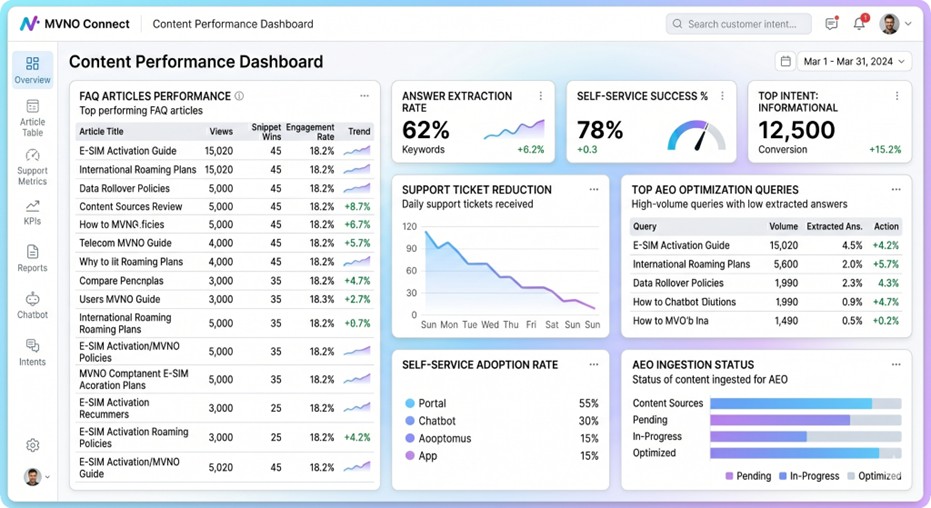The image size is (931, 508).
Task: Expand the sidebar user menu chevron
Action: [47, 477]
